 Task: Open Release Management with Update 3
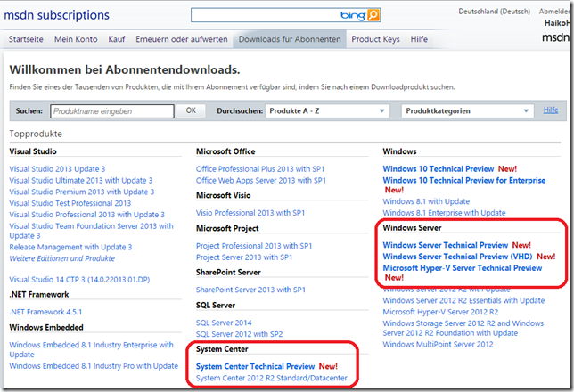[70, 247]
